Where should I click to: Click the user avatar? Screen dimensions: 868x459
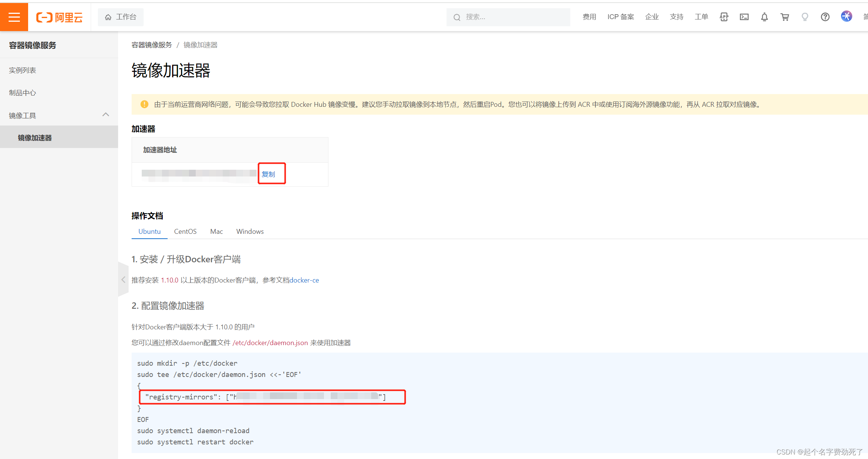tap(846, 17)
